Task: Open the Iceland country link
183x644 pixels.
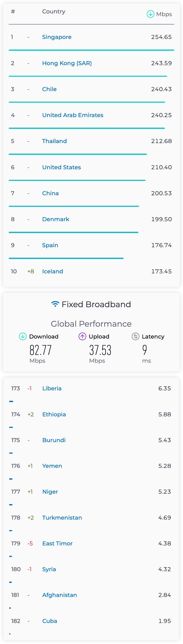Action: click(x=53, y=271)
